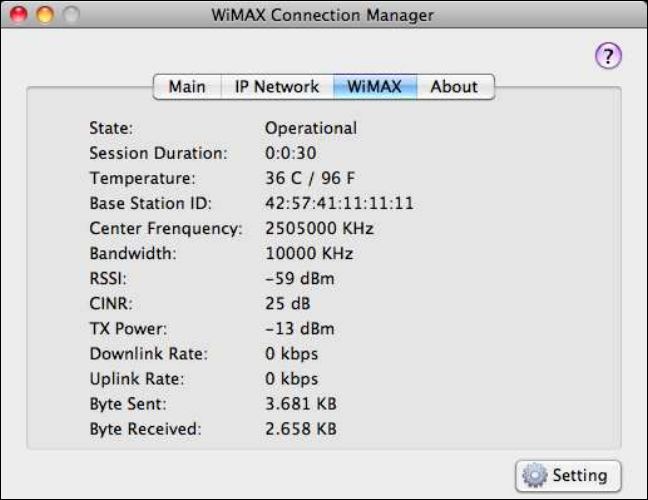Show the About tab

[454, 87]
